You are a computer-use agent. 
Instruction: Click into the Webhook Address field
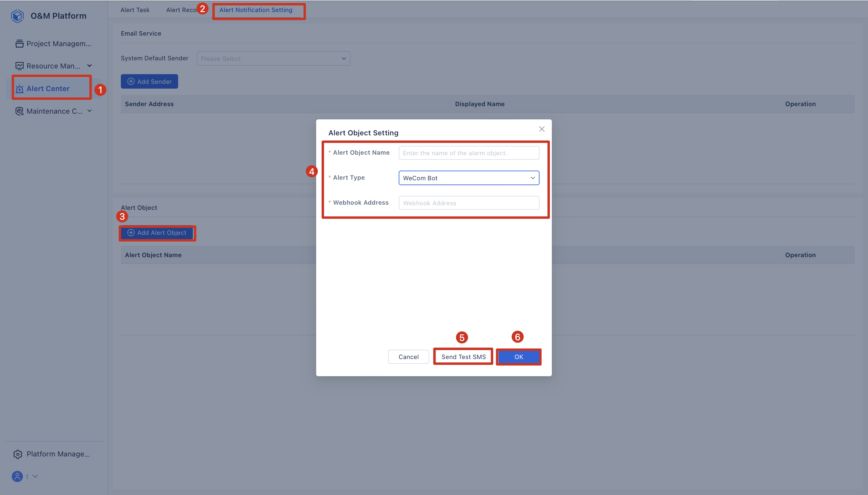point(469,203)
